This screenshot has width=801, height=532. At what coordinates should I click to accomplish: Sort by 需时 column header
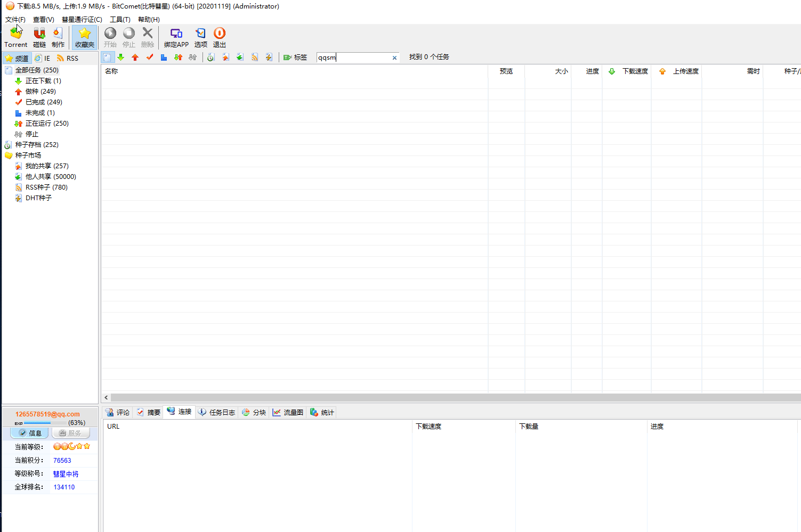pyautogui.click(x=733, y=71)
